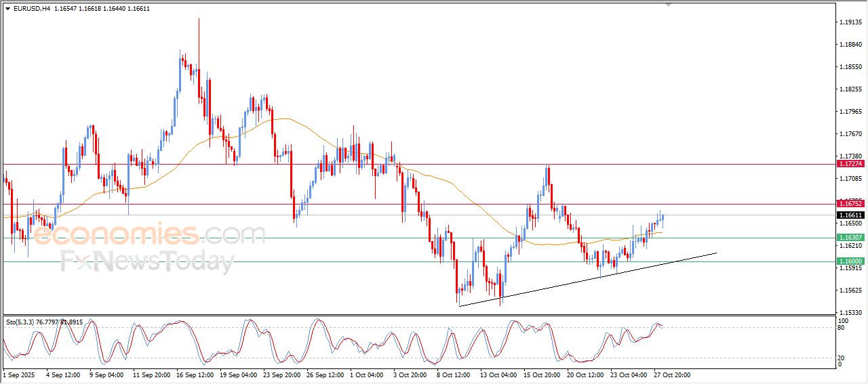Viewport: 868px width, 384px height.
Task: Click the red 1.17274 price label
Action: 850,164
